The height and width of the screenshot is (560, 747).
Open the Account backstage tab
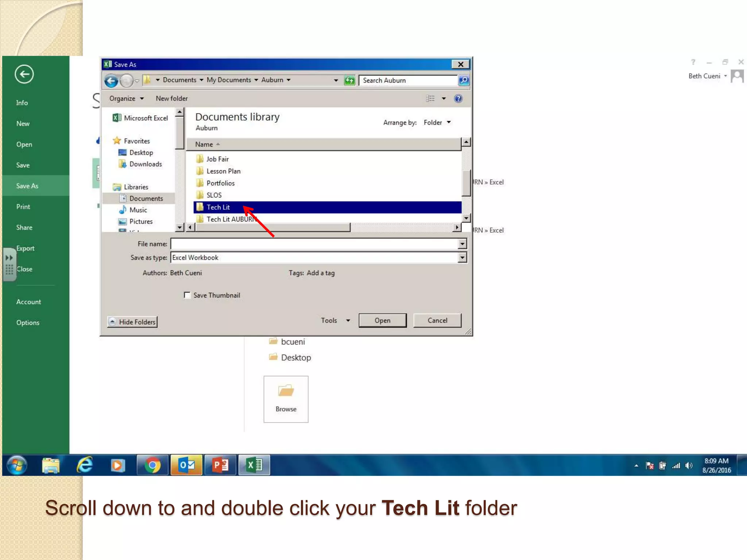[28, 302]
